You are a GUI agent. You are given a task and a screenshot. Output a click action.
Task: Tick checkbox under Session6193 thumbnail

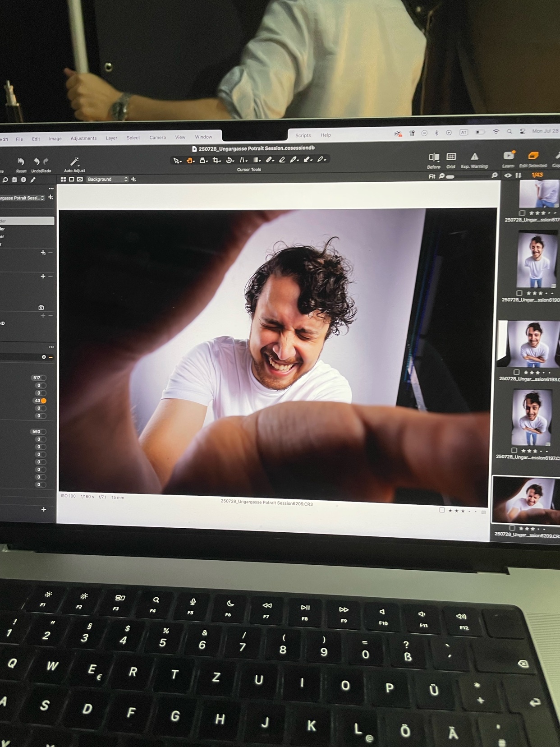pyautogui.click(x=517, y=373)
